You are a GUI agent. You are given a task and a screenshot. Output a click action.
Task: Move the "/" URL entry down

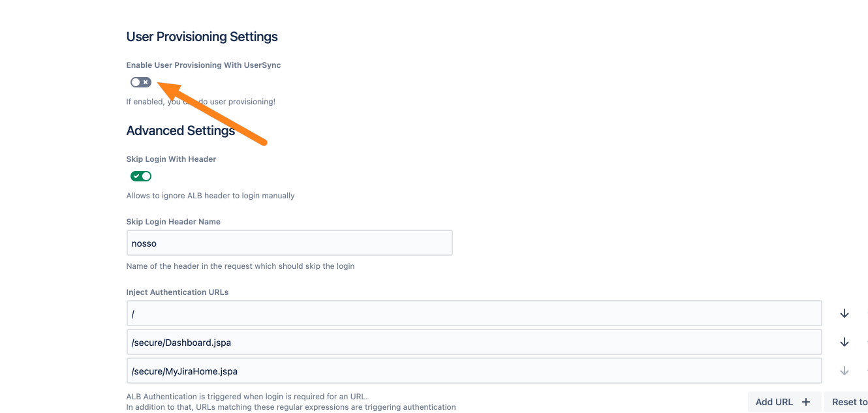point(844,313)
